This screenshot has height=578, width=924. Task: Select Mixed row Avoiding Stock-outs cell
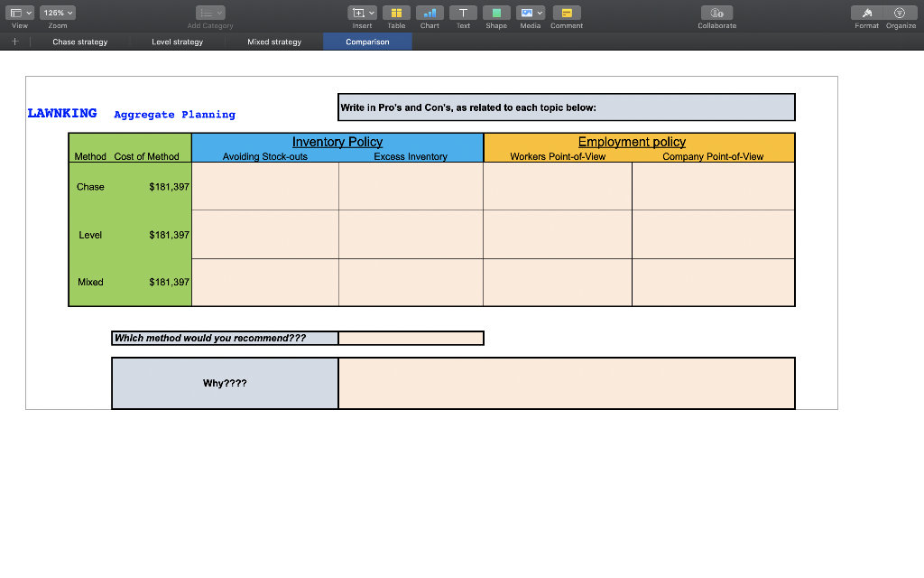click(265, 283)
